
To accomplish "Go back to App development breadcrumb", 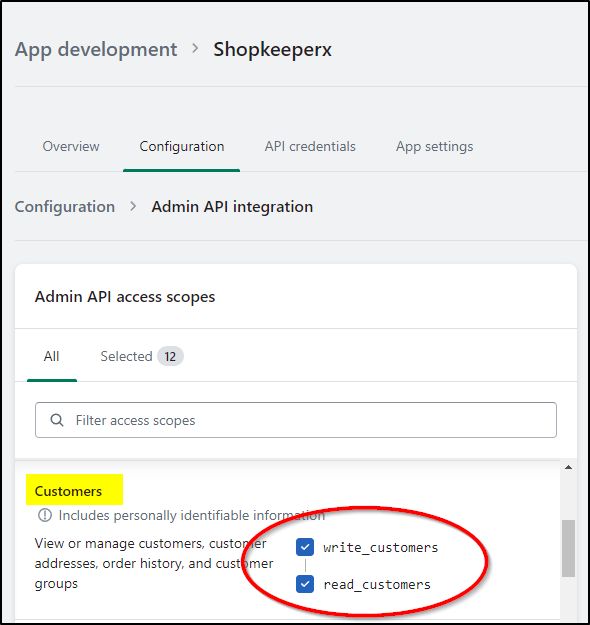I will coord(96,49).
